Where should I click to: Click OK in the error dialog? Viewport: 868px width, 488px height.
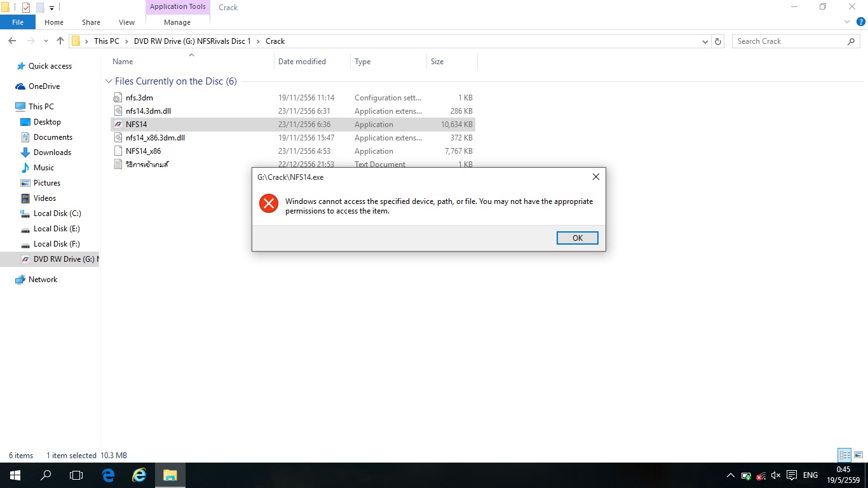tap(577, 238)
